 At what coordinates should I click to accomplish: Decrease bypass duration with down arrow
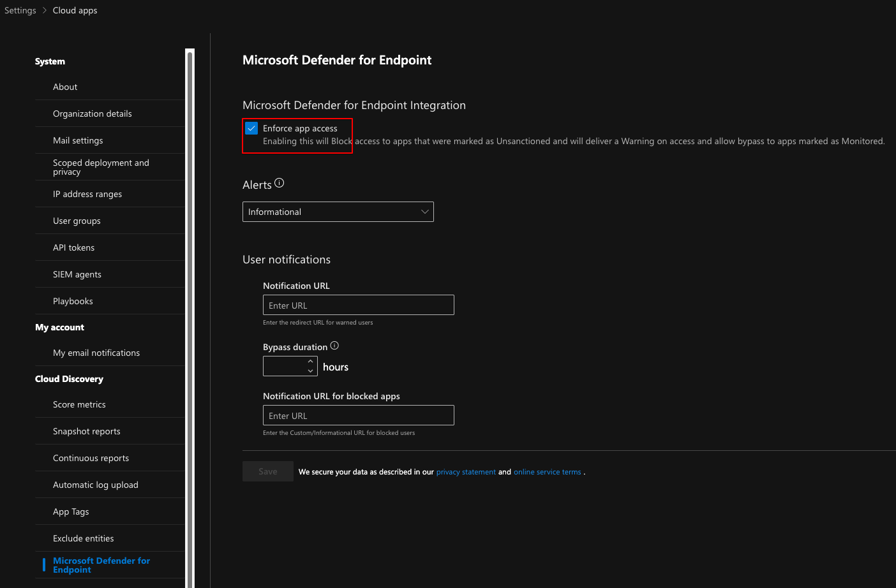click(311, 371)
